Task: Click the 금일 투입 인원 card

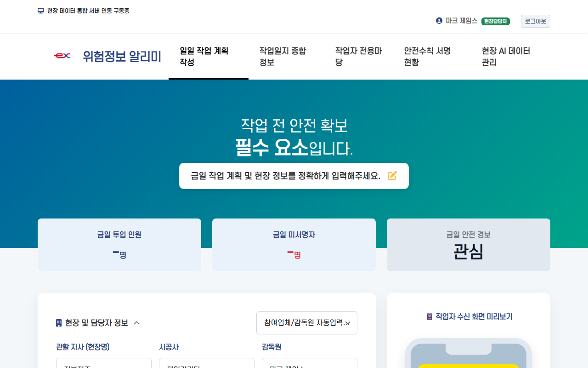Action: (119, 245)
